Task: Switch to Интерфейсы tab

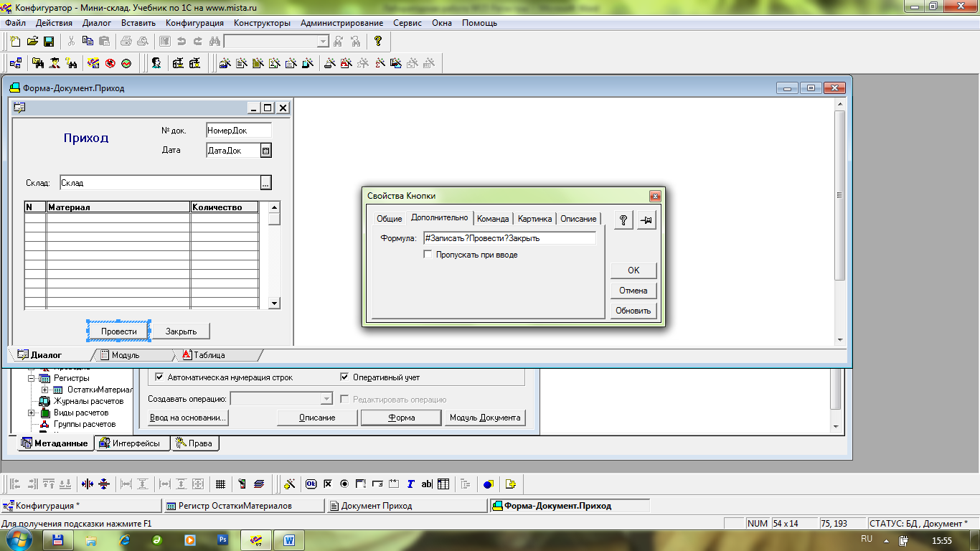Action: point(133,443)
